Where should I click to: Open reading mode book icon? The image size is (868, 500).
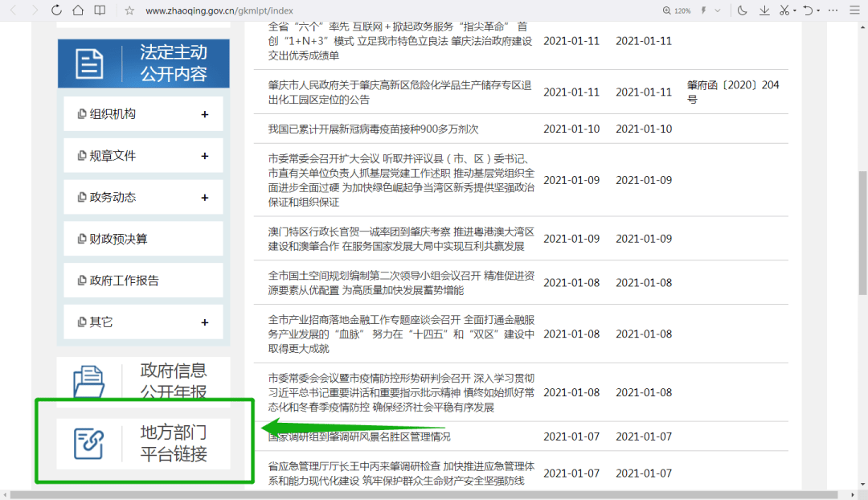tap(98, 10)
